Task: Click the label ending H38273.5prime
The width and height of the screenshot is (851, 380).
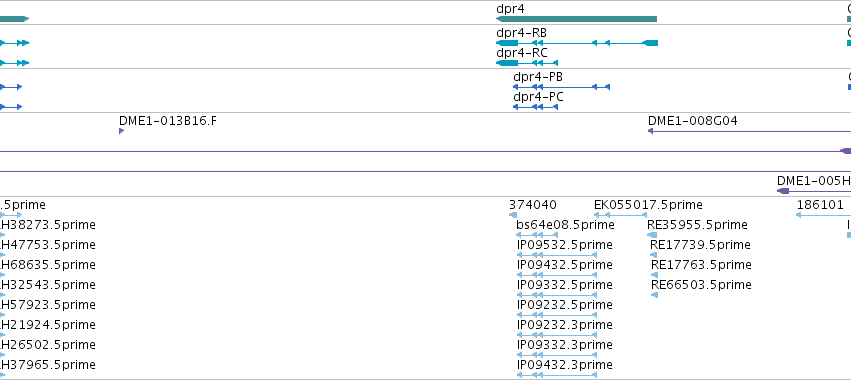Action: coord(48,225)
